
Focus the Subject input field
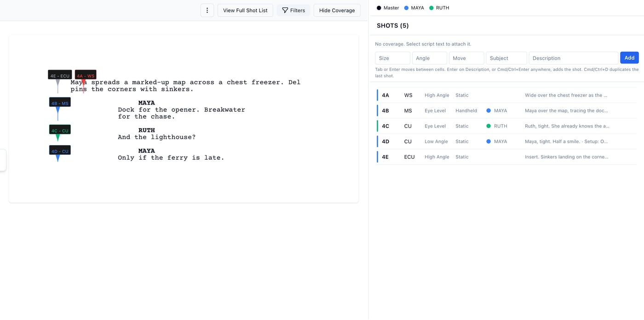click(x=506, y=58)
